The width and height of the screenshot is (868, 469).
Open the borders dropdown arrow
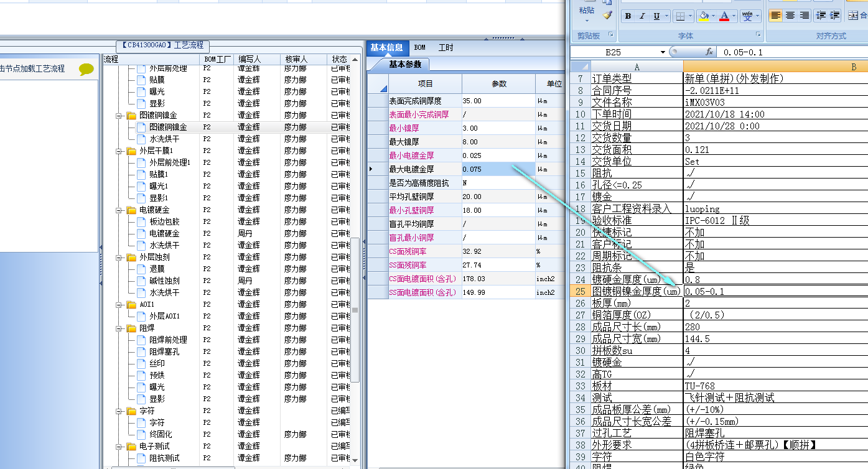(x=691, y=16)
